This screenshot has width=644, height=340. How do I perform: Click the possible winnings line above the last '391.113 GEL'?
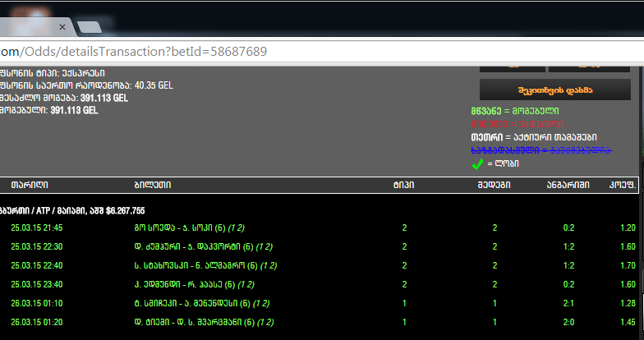pyautogui.click(x=64, y=98)
